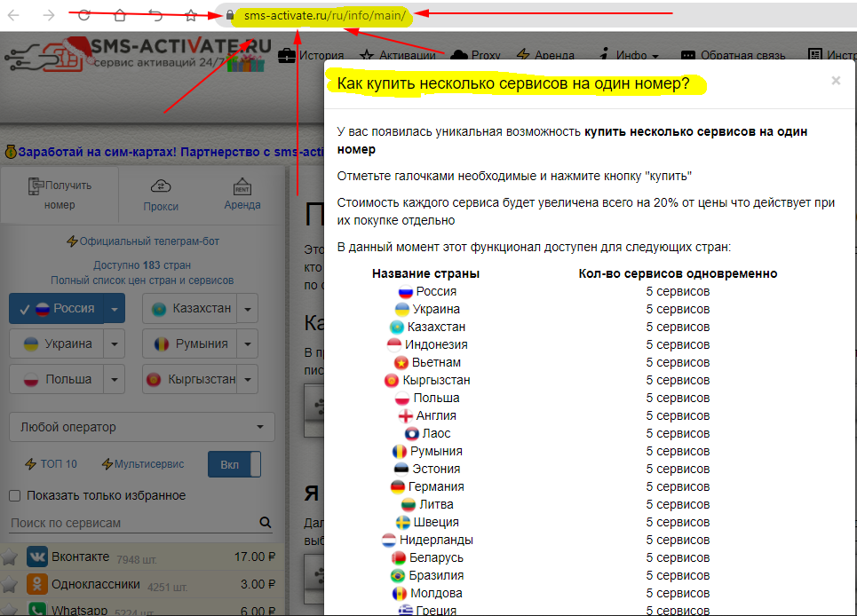Expand the dropdown arrow next to Польша

pyautogui.click(x=115, y=380)
